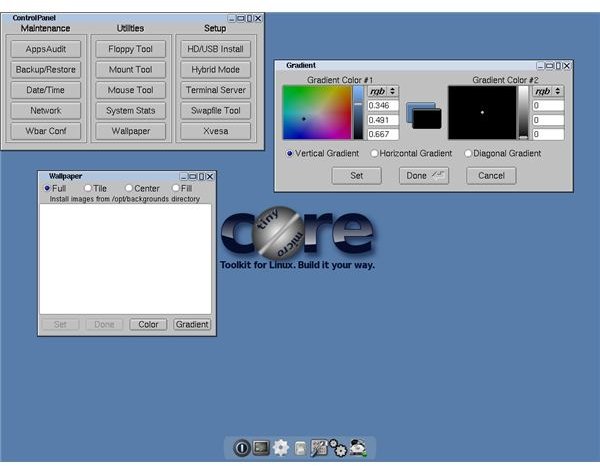The width and height of the screenshot is (600, 466).
Task: Choose Fill wallpaper mode
Action: [183, 188]
